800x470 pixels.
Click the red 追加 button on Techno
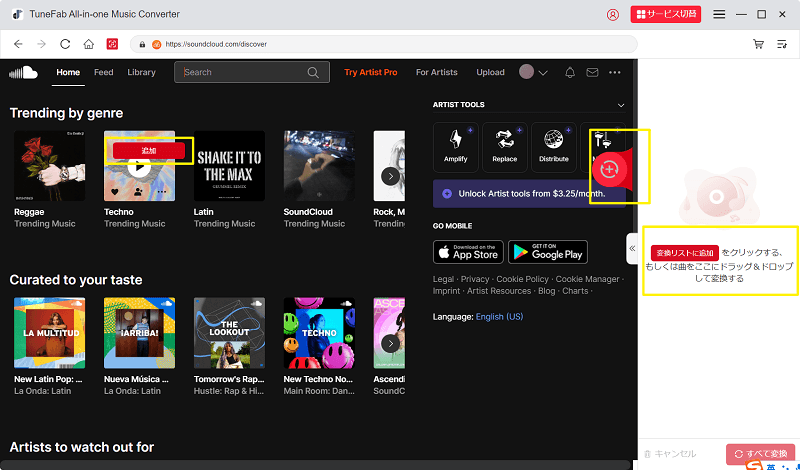148,151
